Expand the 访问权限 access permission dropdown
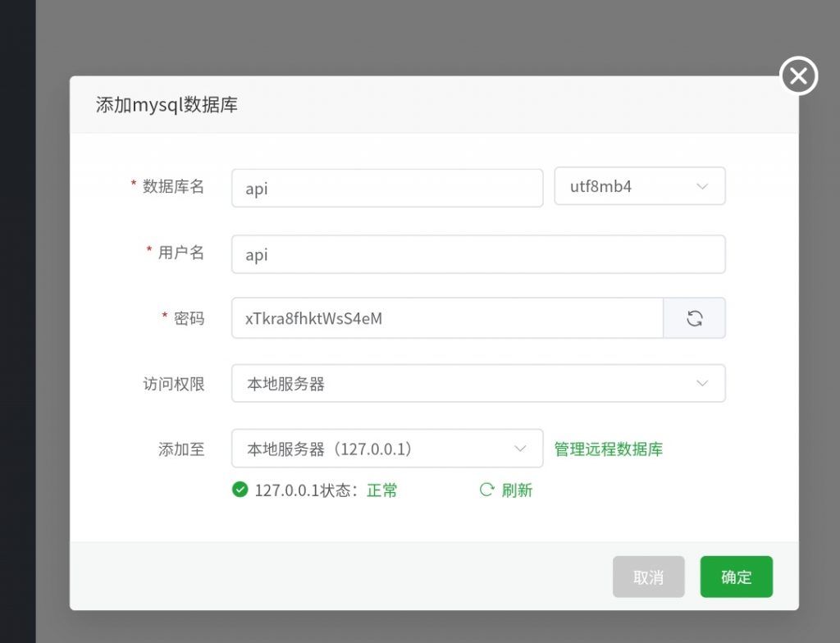This screenshot has height=643, width=840. click(x=478, y=383)
